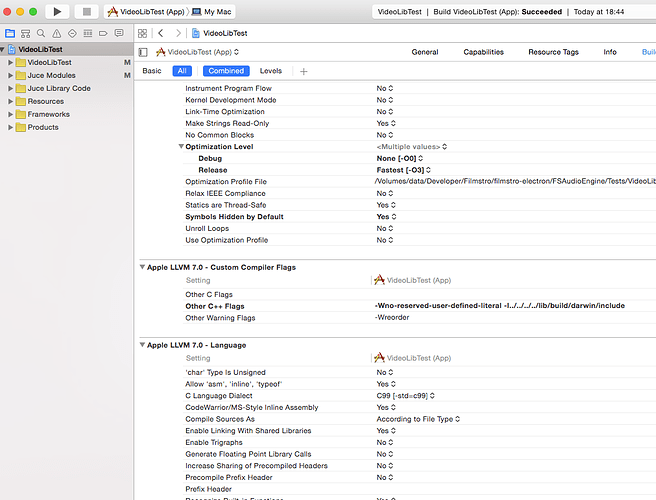
Task: Switch to the General tab
Action: point(425,52)
